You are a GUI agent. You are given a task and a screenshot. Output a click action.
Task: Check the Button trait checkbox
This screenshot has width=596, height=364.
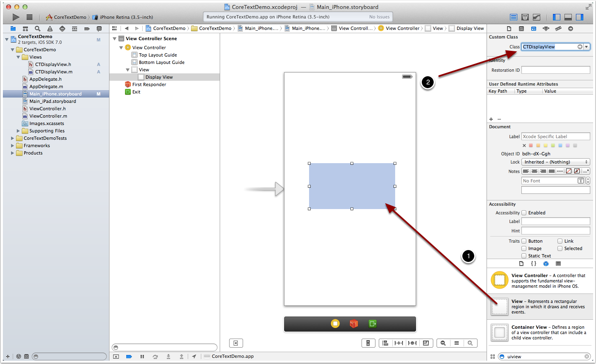tap(524, 241)
